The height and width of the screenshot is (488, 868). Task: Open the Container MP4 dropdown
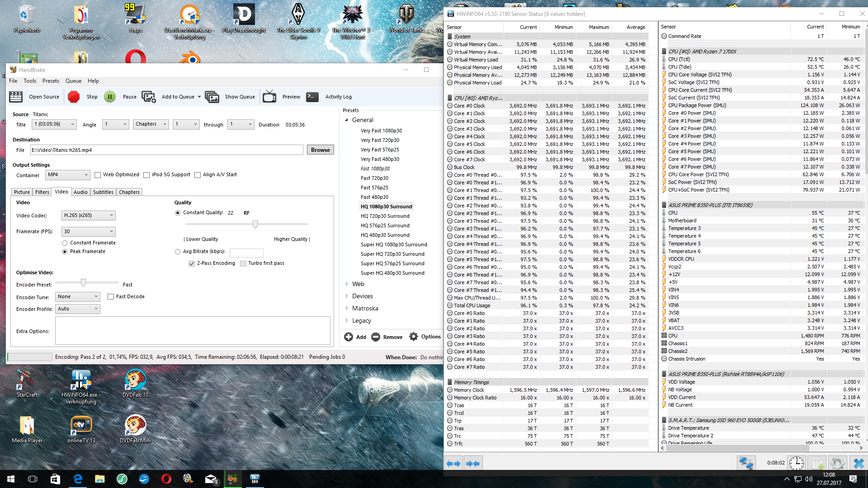coord(67,175)
